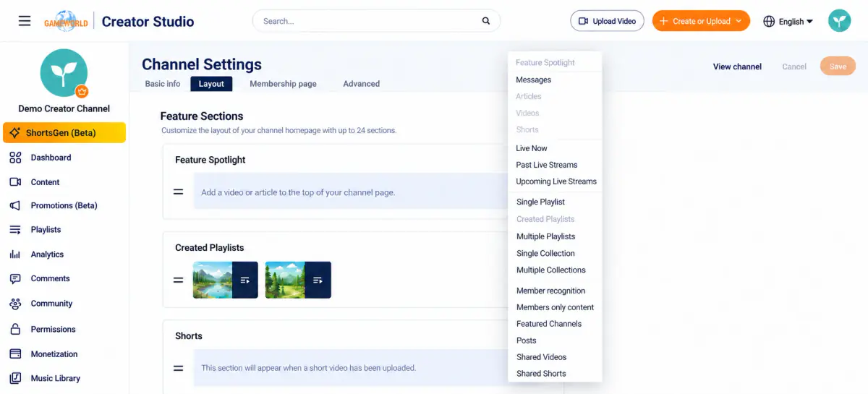
Task: Click the search magnifier icon
Action: (x=486, y=21)
